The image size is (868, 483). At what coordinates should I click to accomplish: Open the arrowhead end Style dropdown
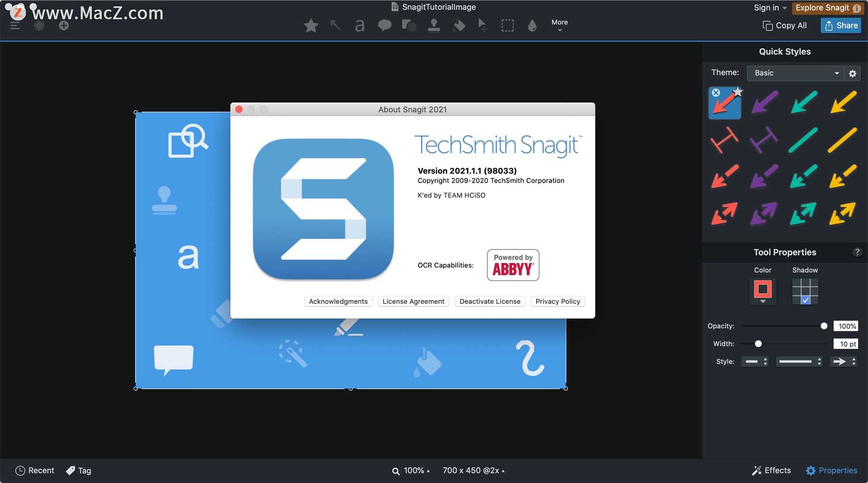click(x=843, y=361)
